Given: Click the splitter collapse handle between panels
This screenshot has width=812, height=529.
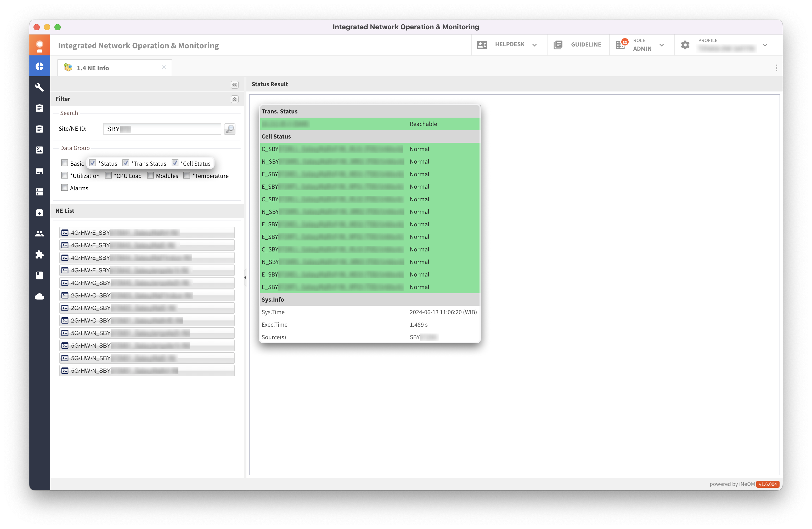Looking at the screenshot, I should pos(245,278).
